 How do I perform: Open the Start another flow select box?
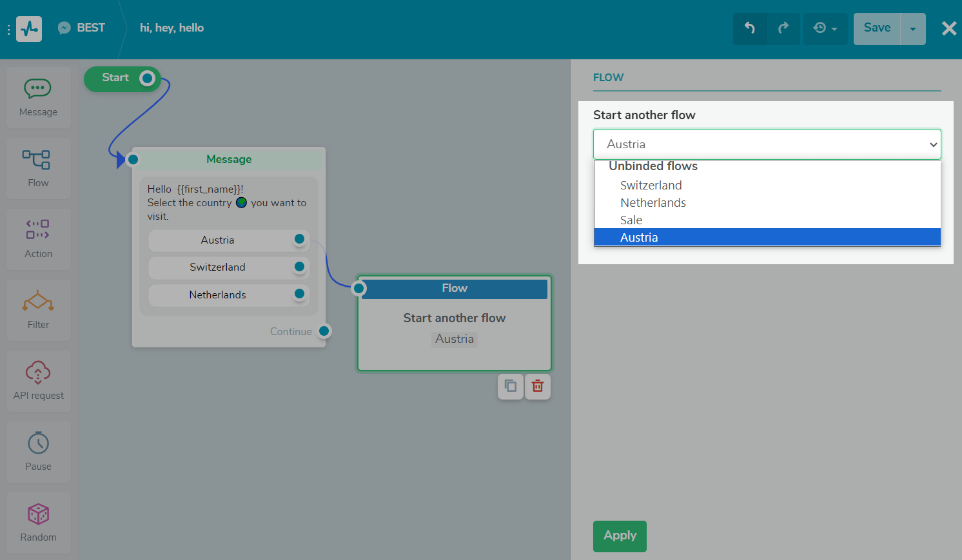click(x=767, y=144)
